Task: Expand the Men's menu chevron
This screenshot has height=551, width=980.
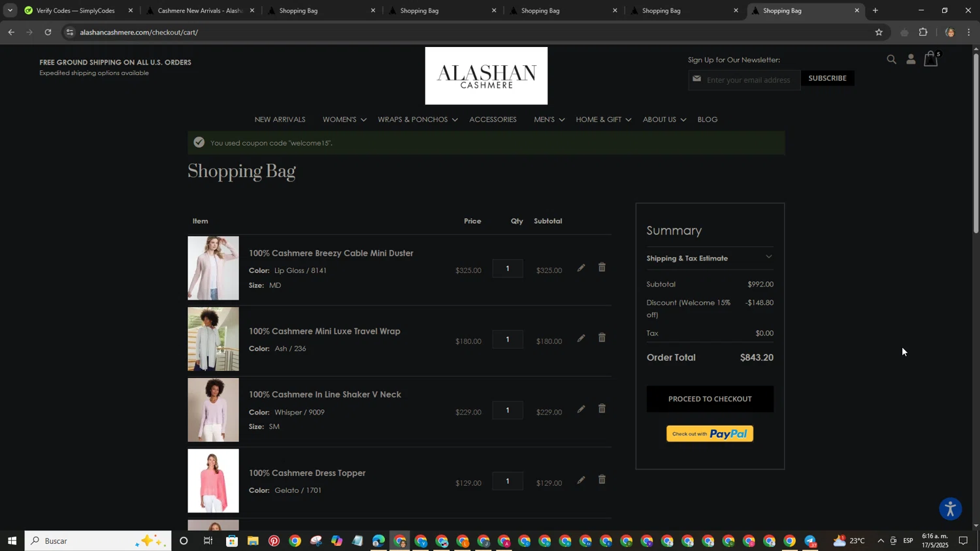Action: [x=561, y=120]
